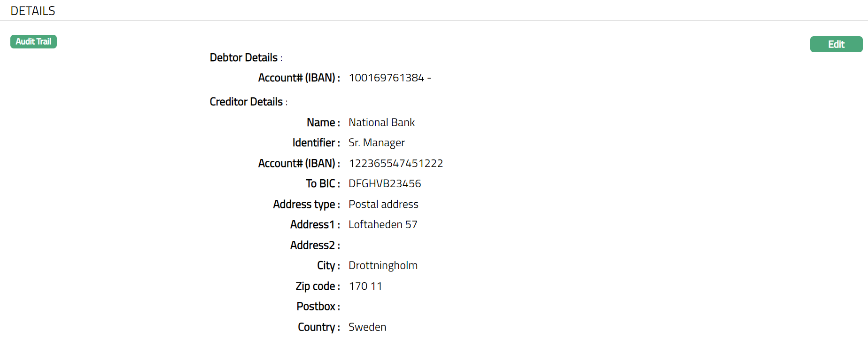
Task: Click the Creditor Details heading
Action: tap(246, 102)
